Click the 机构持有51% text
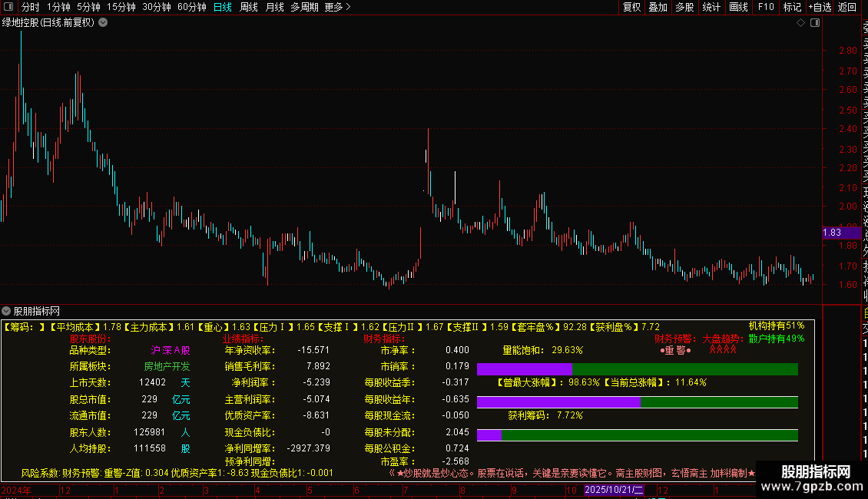The height and width of the screenshot is (499, 868). [777, 326]
